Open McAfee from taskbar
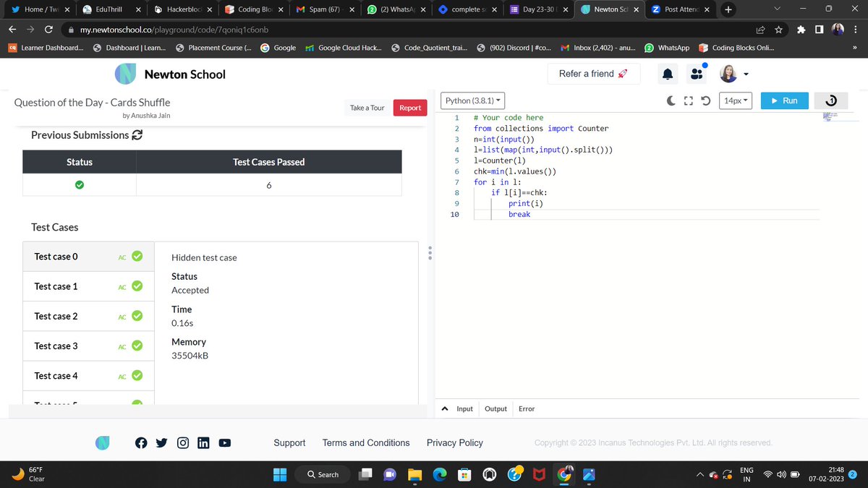Image resolution: width=868 pixels, height=488 pixels. tap(539, 474)
